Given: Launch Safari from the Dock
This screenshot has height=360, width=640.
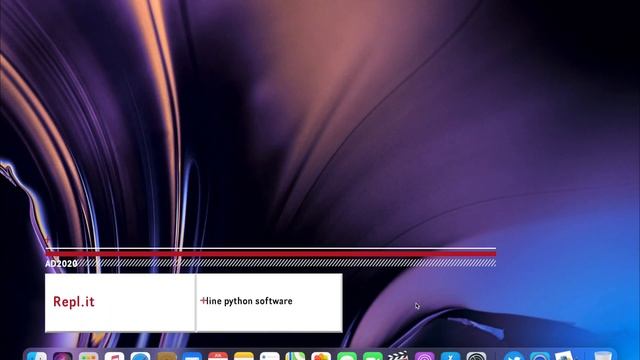Looking at the screenshot, I should pyautogui.click(x=140, y=356).
